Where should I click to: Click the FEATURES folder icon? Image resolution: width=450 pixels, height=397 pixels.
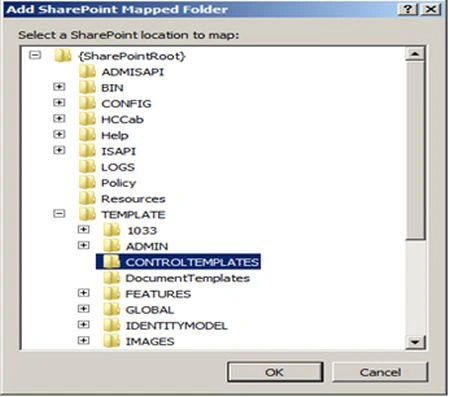112,293
